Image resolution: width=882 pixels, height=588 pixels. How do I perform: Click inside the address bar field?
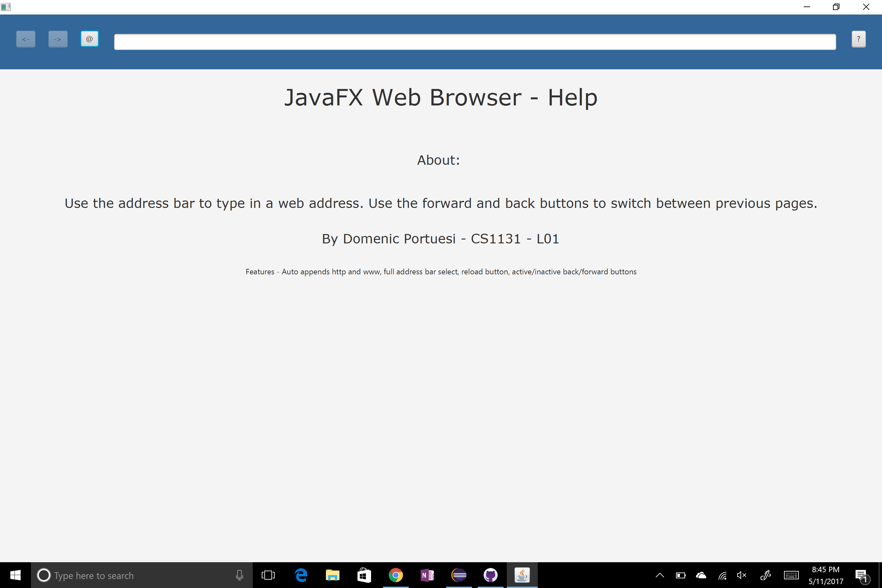475,42
